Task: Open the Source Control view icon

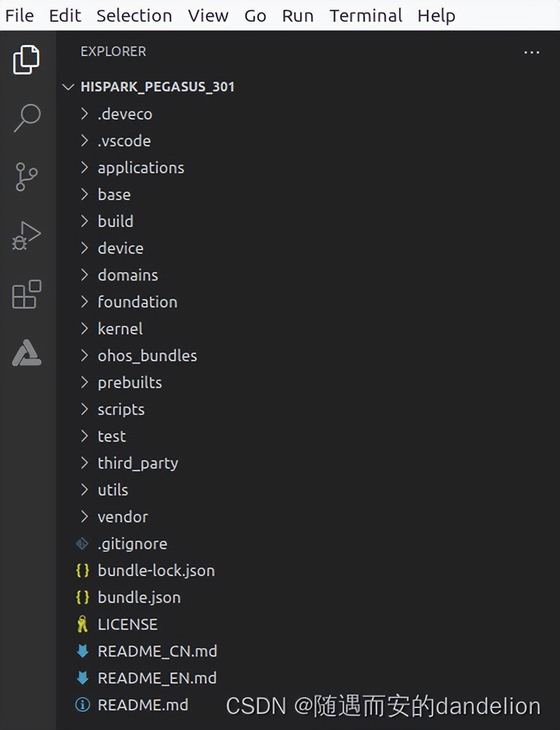Action: (26, 176)
